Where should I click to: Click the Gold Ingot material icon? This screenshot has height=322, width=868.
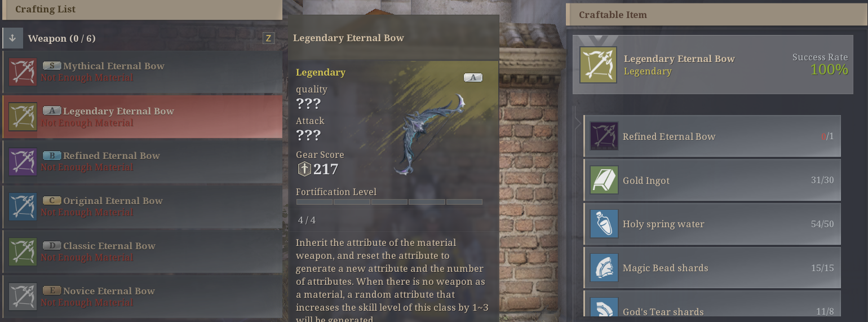(604, 180)
